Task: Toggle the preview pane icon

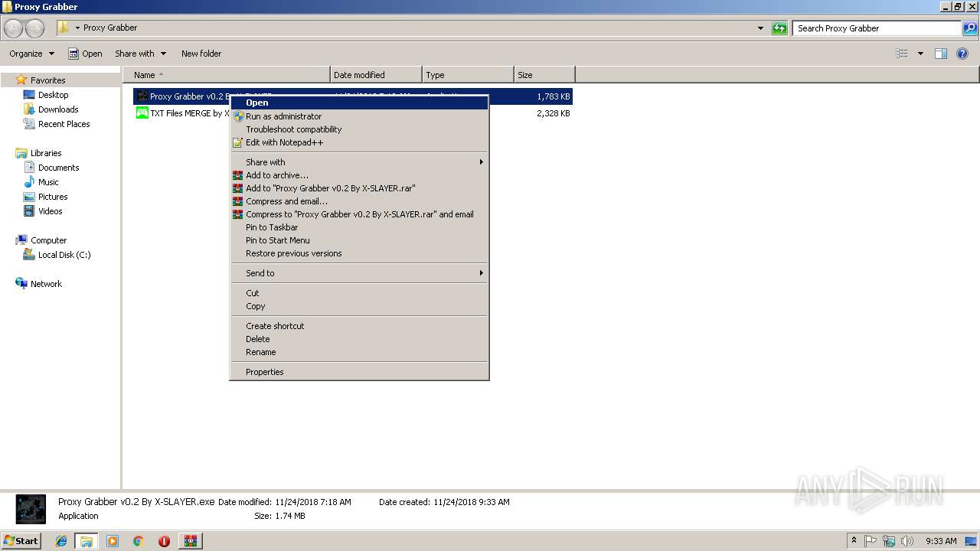Action: (x=941, y=54)
